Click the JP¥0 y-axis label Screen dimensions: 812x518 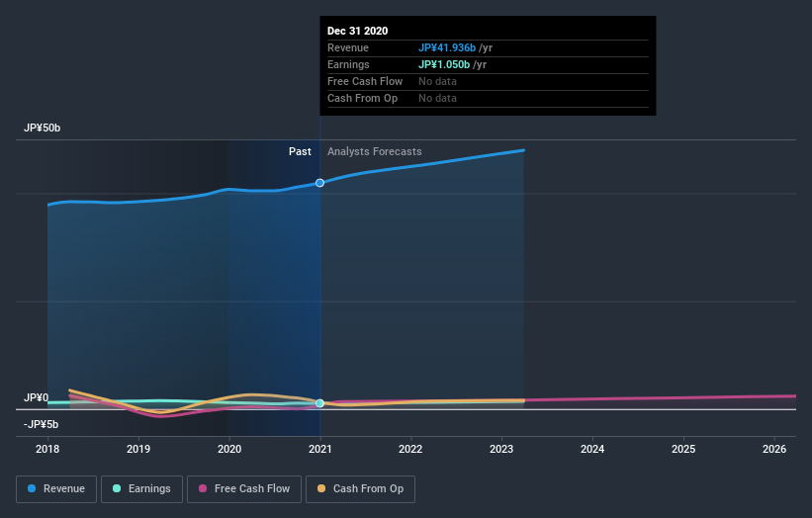click(36, 397)
